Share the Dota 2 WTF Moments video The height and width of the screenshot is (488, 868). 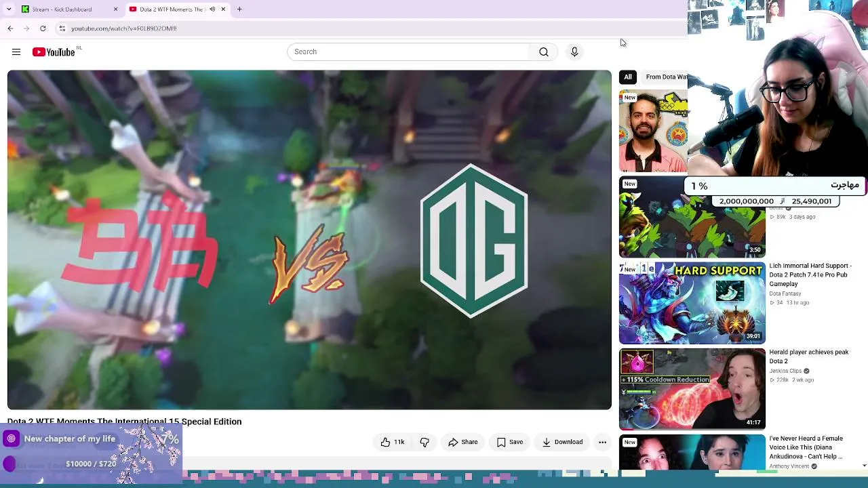point(463,442)
